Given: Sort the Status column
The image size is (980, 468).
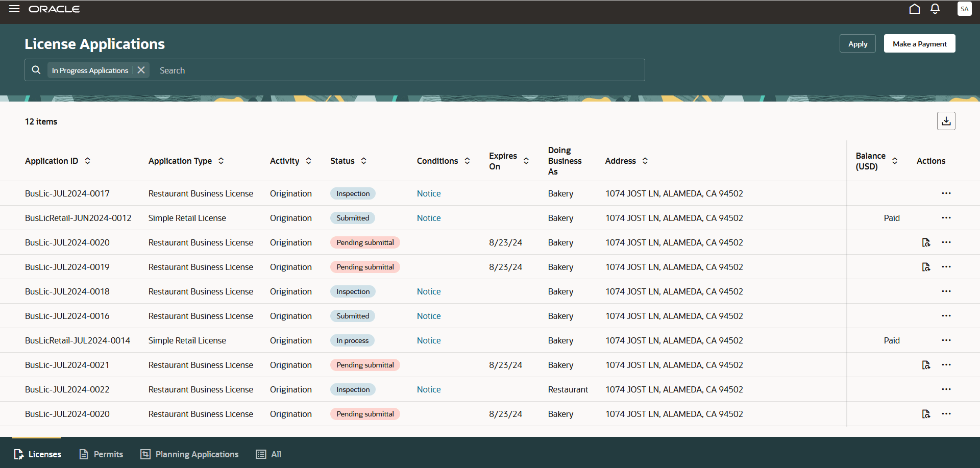Looking at the screenshot, I should [364, 161].
